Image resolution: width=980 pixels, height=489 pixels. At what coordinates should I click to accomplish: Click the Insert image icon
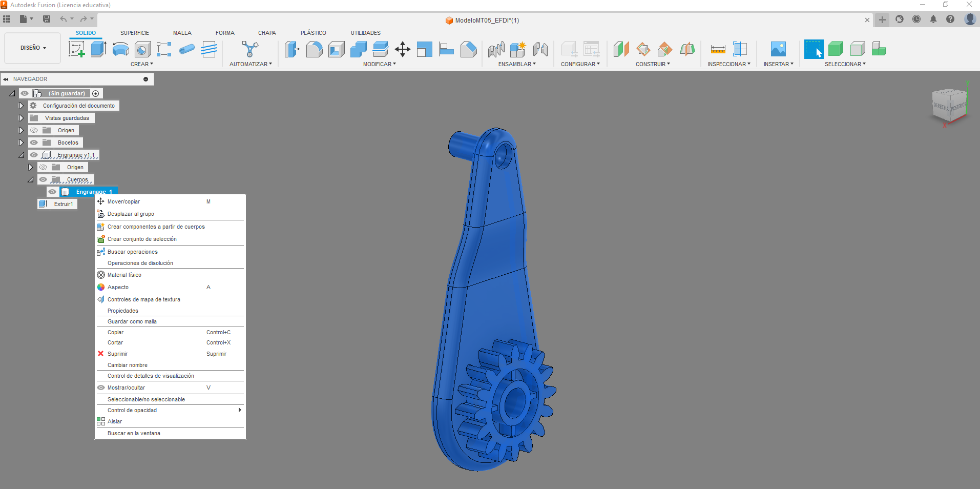[778, 49]
